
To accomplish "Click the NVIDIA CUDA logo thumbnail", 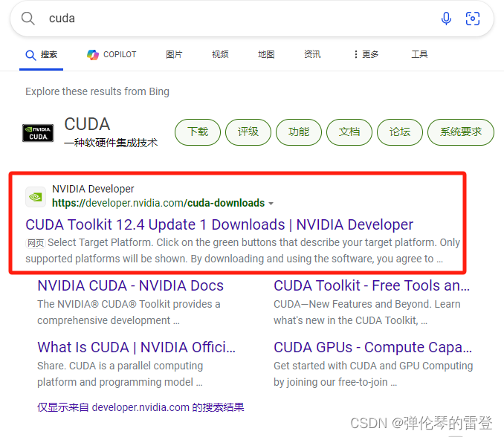I will [x=38, y=133].
